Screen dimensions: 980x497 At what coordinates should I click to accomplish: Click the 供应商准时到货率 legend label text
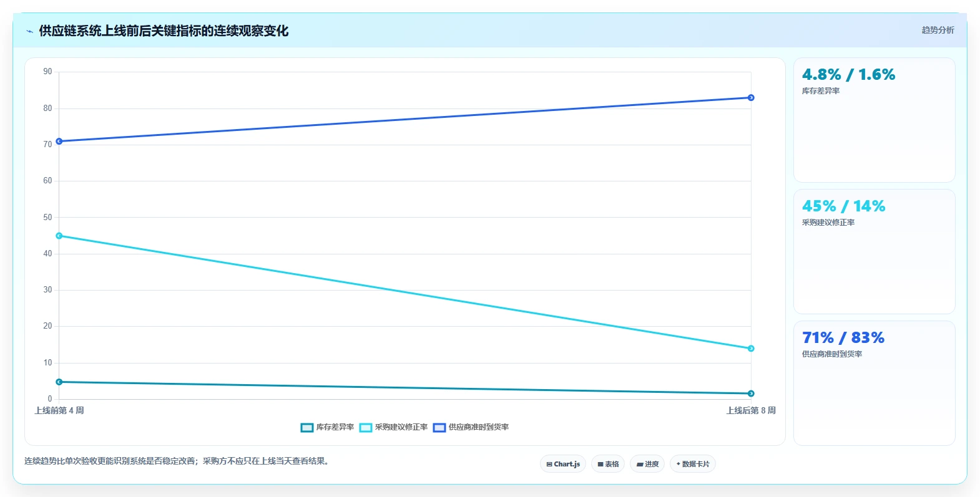[479, 427]
